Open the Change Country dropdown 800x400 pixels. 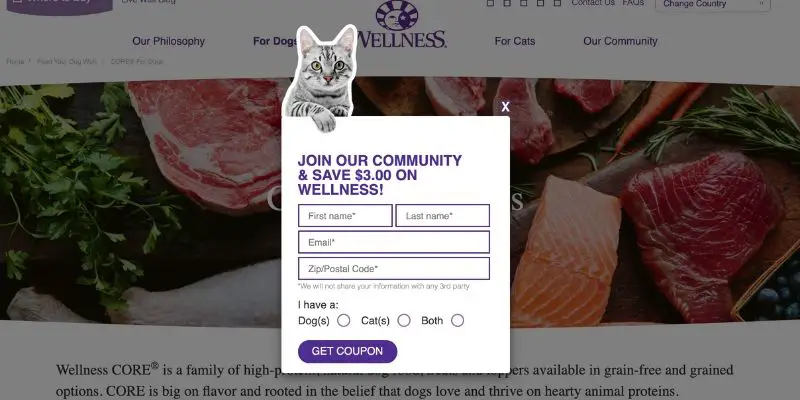click(713, 5)
